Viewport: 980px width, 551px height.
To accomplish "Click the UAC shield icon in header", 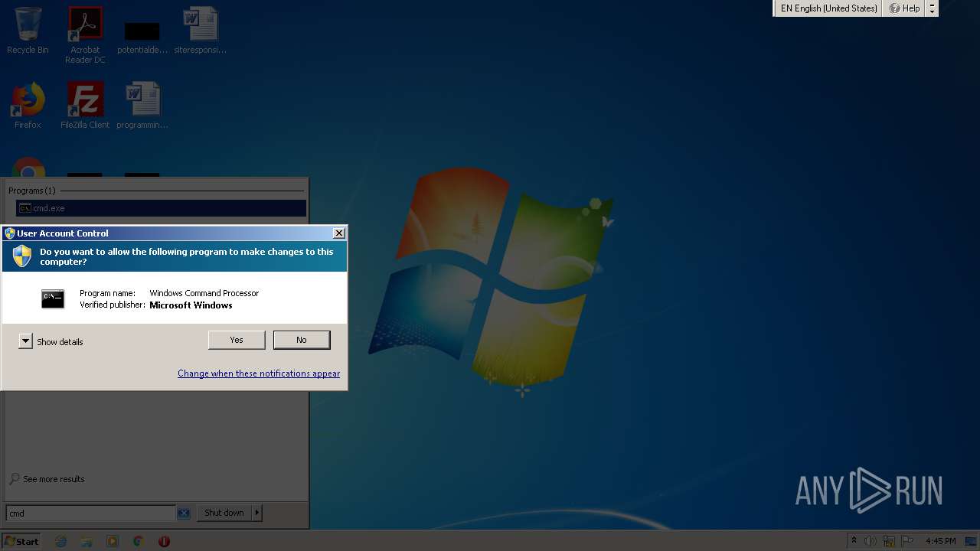I will 22,256.
